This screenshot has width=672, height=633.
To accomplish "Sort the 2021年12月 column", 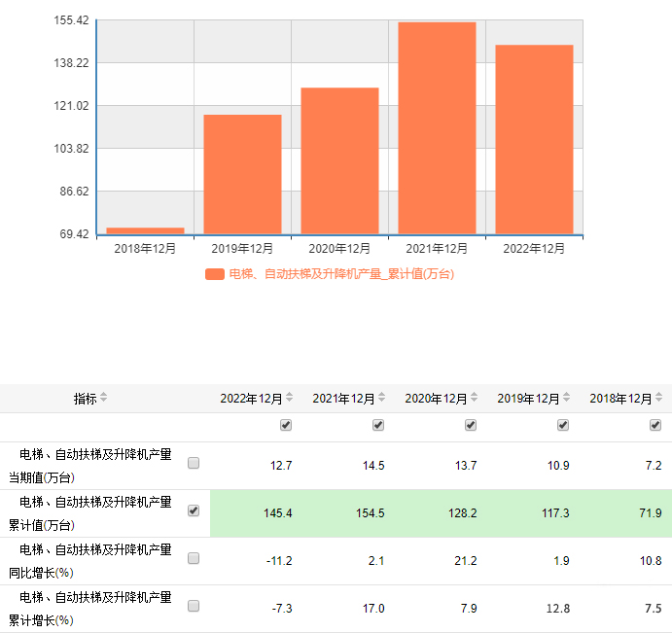I will pyautogui.click(x=382, y=398).
